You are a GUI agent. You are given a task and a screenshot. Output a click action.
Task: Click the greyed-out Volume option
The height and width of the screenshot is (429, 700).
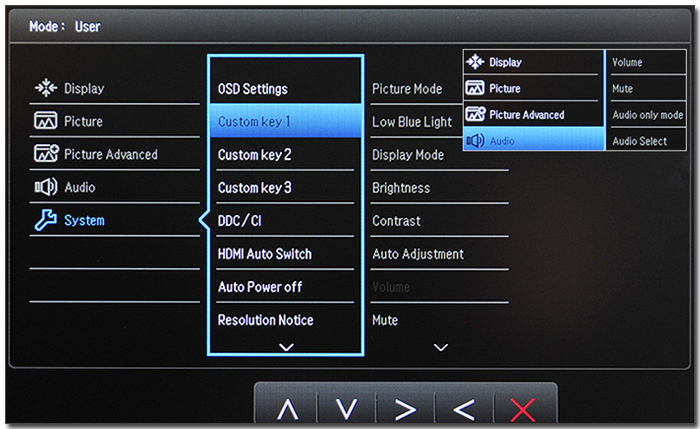click(391, 287)
